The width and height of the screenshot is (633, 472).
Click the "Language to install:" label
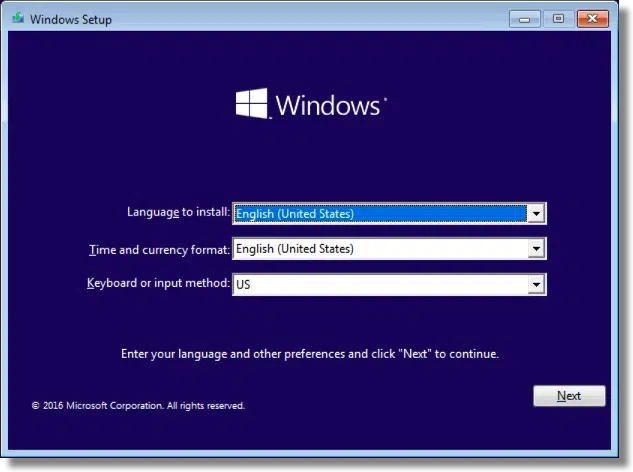coord(178,212)
